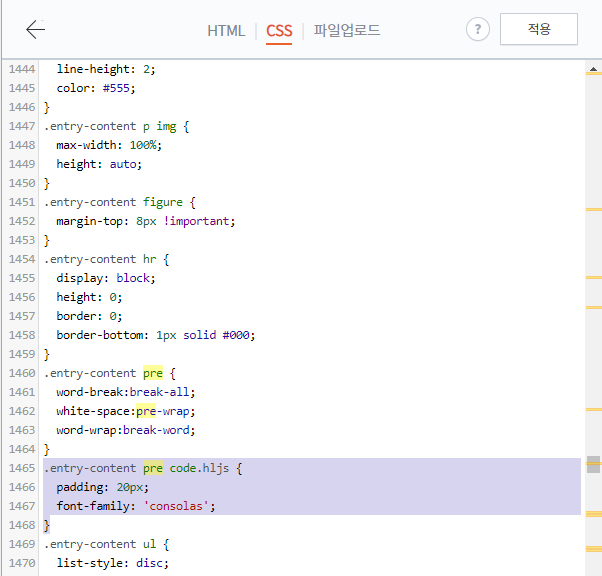This screenshot has height=576, width=602.
Task: Click '.entry-content hr {' selector line
Action: click(106, 259)
